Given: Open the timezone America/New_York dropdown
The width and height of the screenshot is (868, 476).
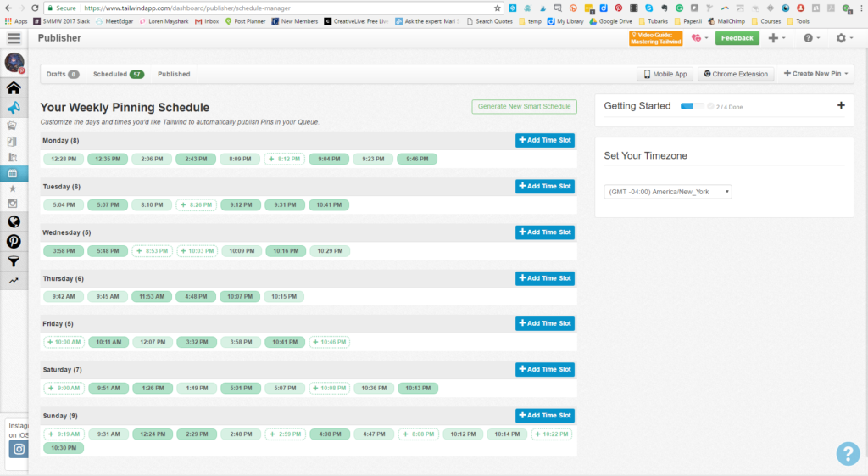Looking at the screenshot, I should point(667,192).
